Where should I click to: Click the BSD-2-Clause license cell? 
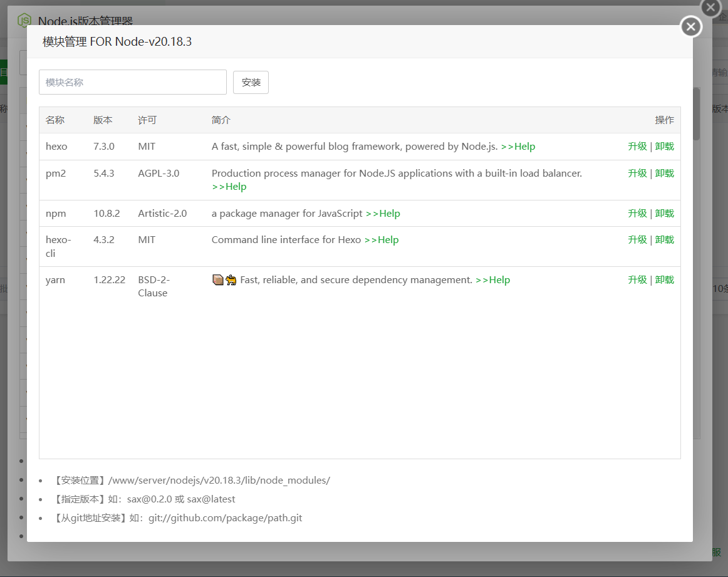click(x=153, y=286)
